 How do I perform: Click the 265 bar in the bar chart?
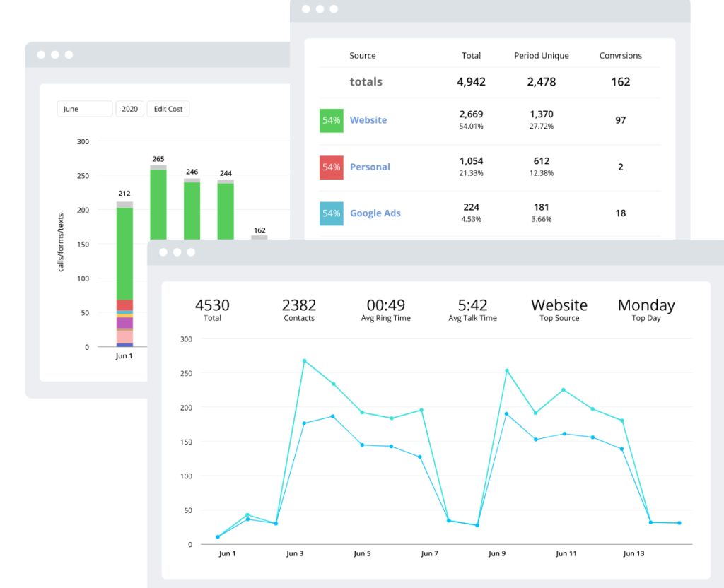click(158, 201)
